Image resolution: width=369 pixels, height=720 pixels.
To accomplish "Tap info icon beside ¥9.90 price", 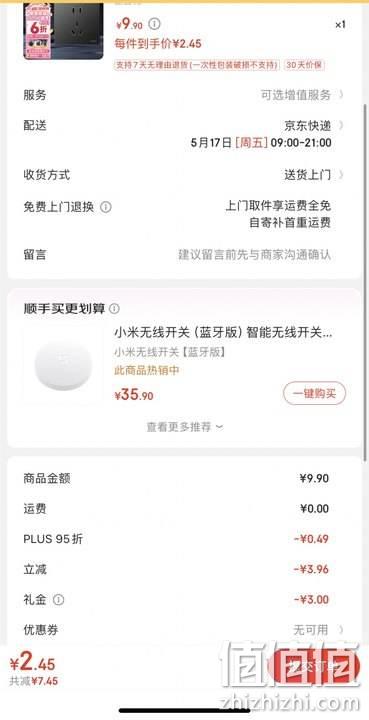I will 155,23.
